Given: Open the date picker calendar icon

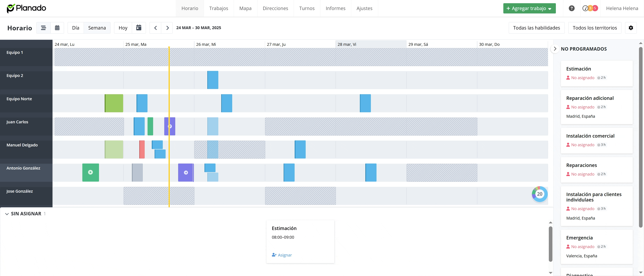Looking at the screenshot, I should pyautogui.click(x=139, y=28).
